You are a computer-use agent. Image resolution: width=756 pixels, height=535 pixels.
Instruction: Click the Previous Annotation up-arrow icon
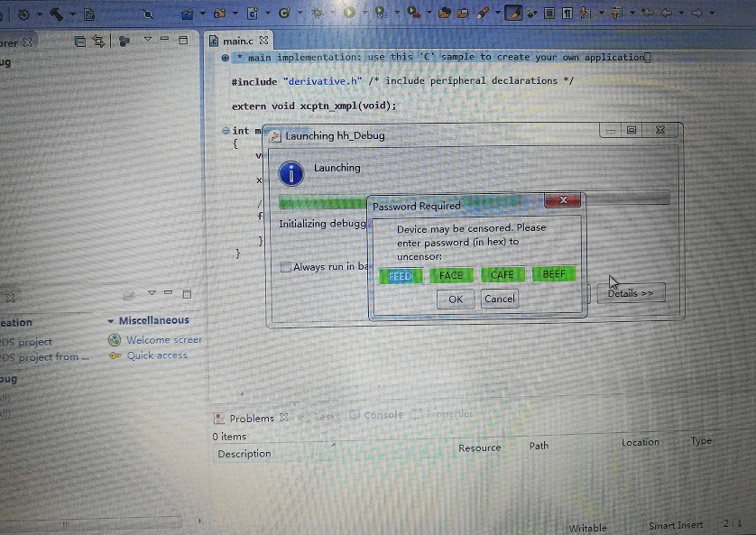click(617, 13)
